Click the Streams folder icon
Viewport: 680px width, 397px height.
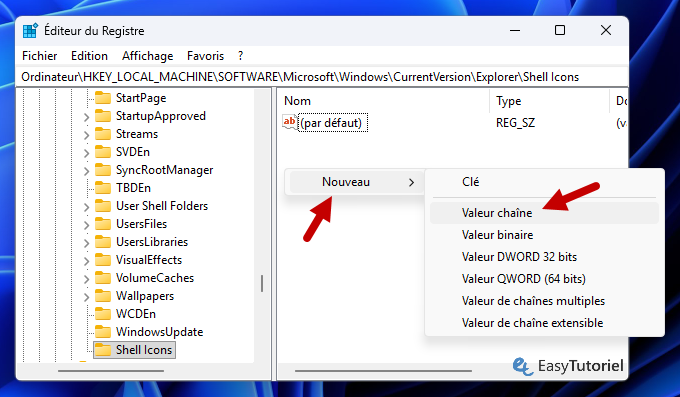coord(103,134)
